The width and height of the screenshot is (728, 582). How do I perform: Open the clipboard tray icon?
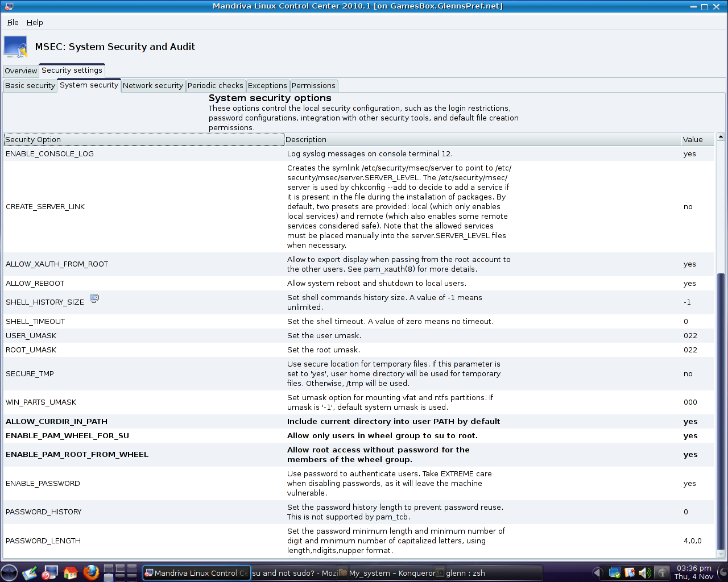(630, 573)
